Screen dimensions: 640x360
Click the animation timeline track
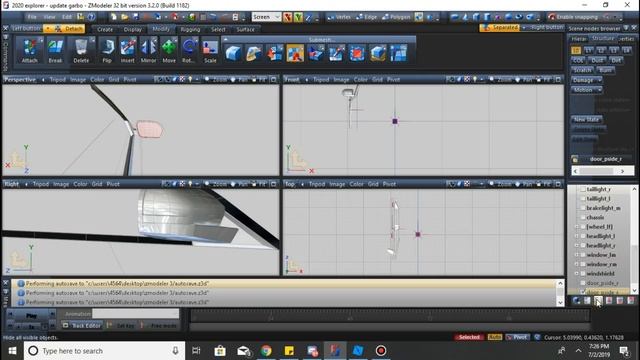pos(390,316)
